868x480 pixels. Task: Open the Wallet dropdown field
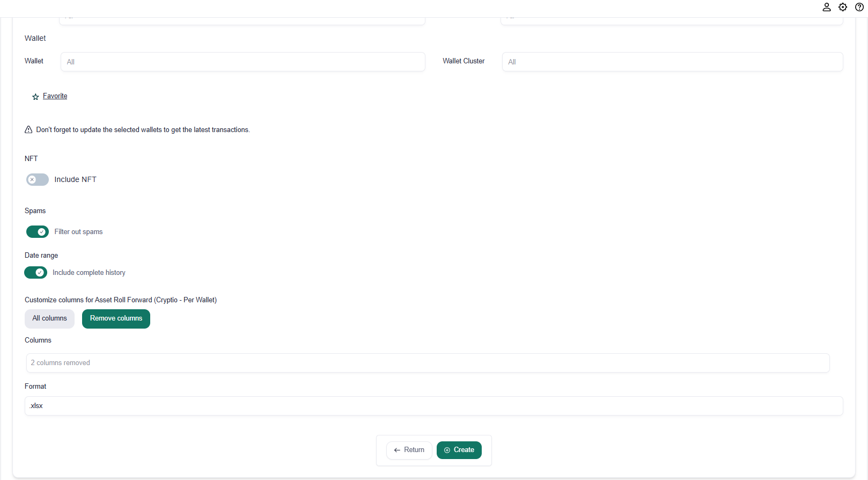click(x=242, y=62)
